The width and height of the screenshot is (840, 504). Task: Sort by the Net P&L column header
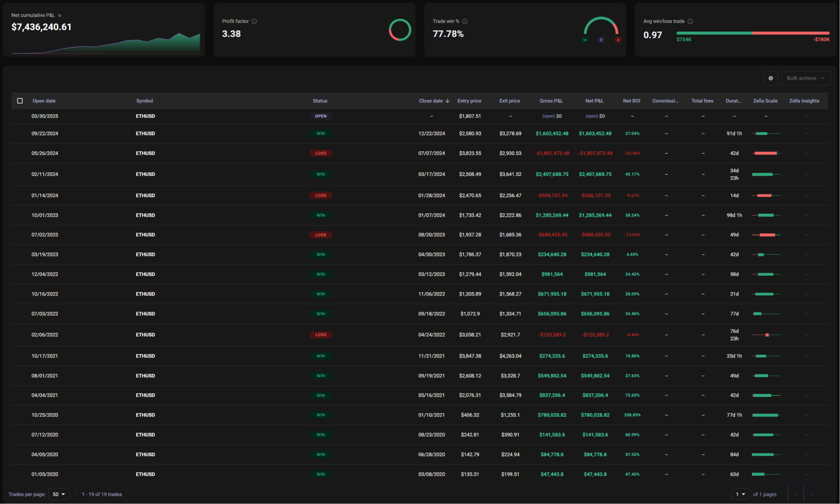pyautogui.click(x=594, y=101)
